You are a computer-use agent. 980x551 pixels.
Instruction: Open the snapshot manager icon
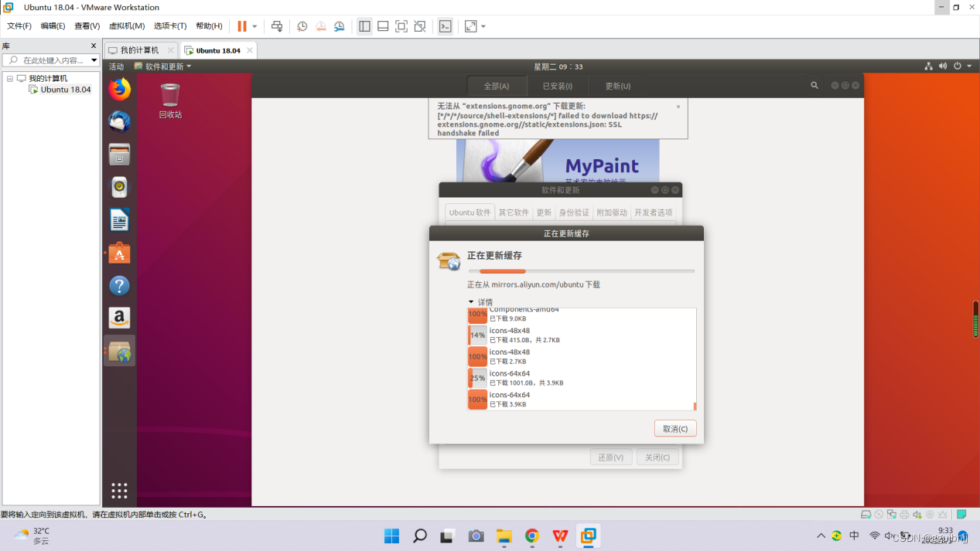340,26
